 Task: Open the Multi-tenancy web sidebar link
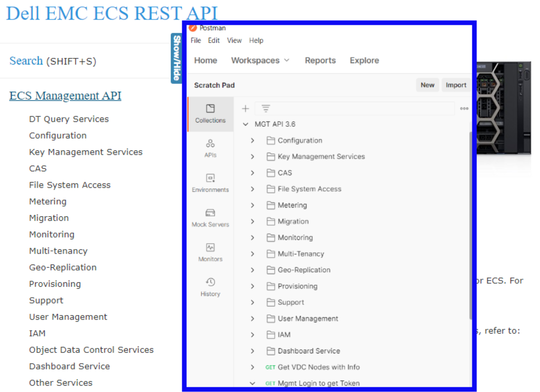pos(58,251)
